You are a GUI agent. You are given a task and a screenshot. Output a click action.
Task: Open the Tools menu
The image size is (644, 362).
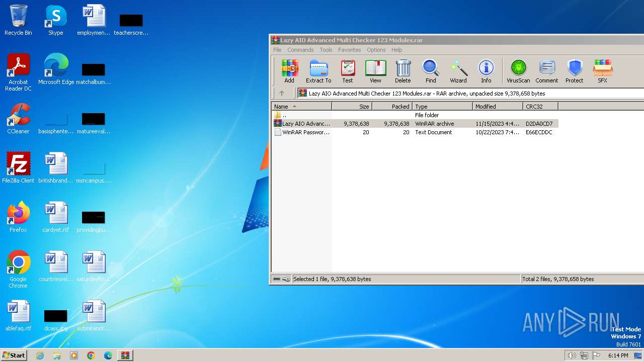click(326, 50)
